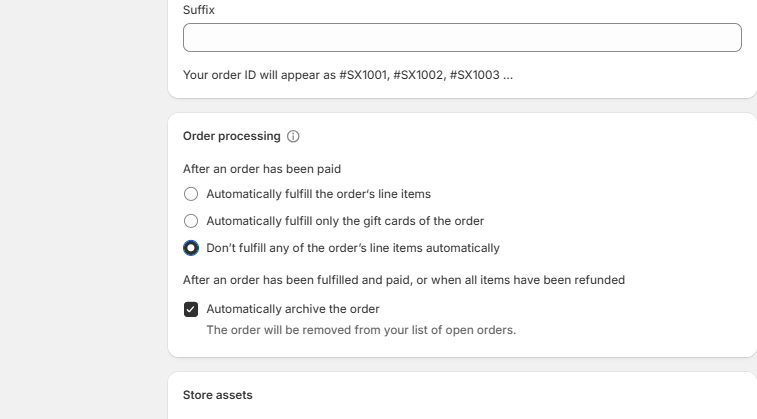
Task: Select the 'Automatically fulfill the order's line items' radio button
Action: click(x=191, y=194)
